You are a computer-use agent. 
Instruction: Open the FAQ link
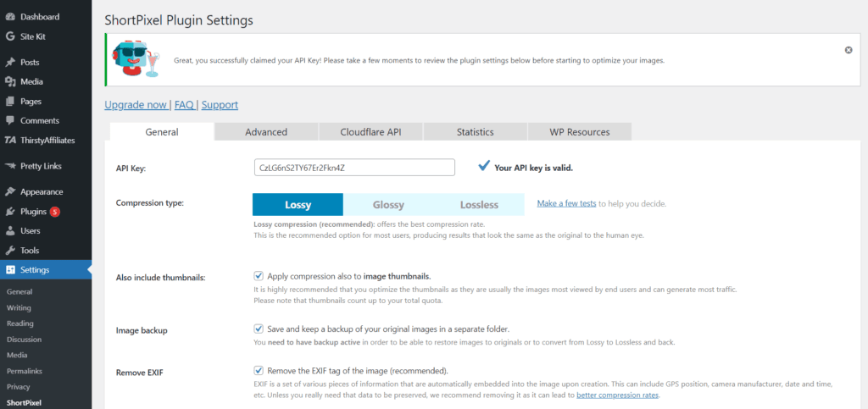point(184,105)
